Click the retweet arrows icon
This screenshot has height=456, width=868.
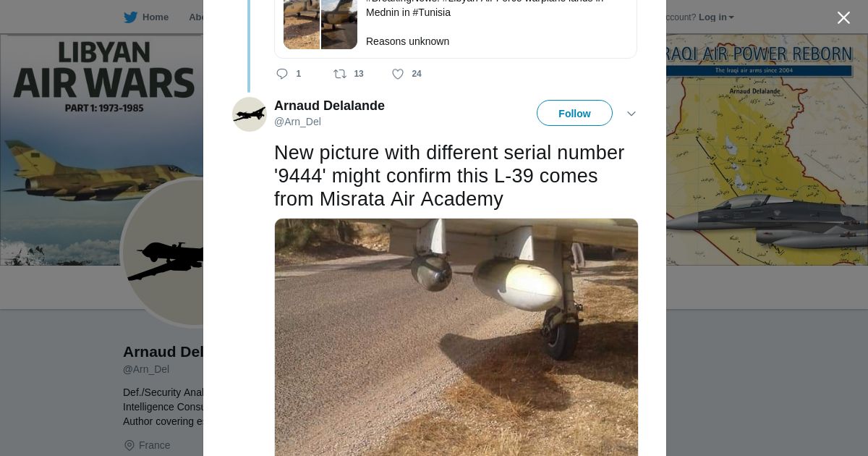[339, 74]
